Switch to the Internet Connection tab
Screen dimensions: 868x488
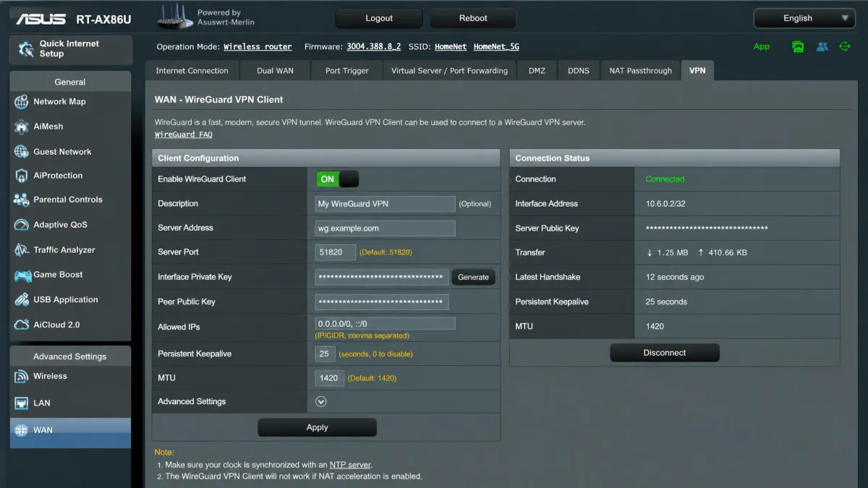192,71
